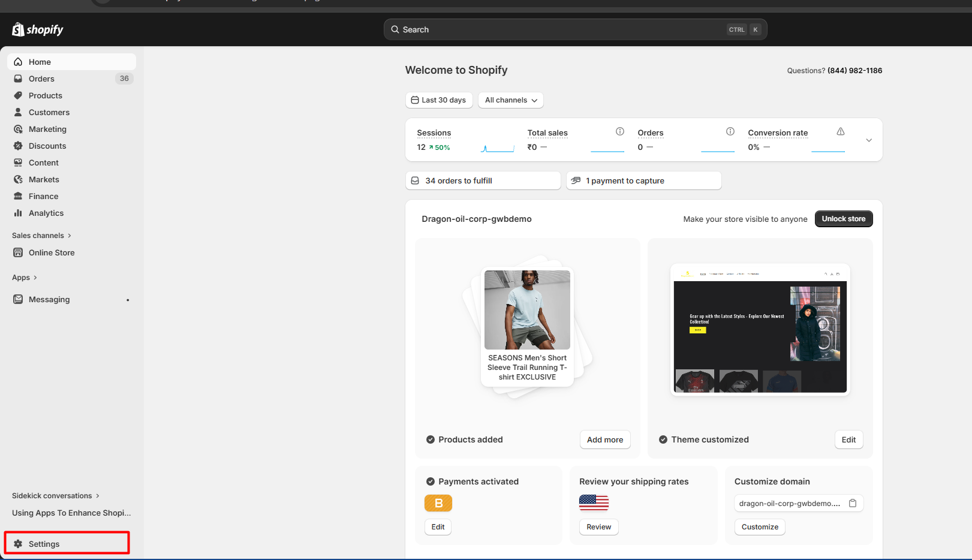972x560 pixels.
Task: Click the Orders metric info icon
Action: coord(730,131)
